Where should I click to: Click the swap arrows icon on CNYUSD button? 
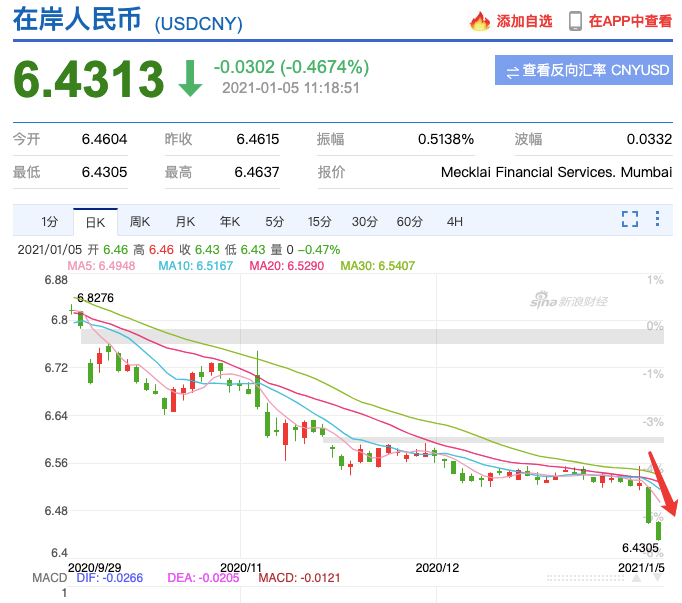point(513,71)
